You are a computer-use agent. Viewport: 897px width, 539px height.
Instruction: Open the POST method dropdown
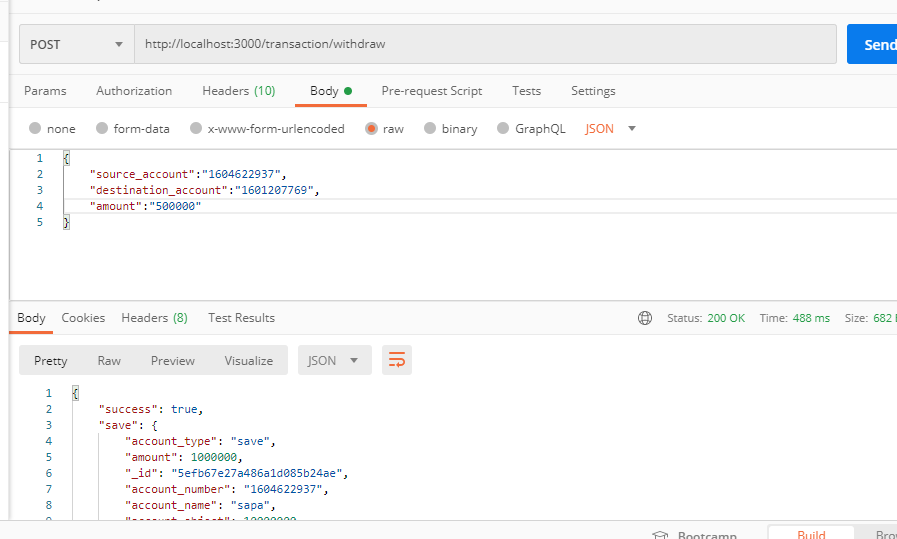[77, 44]
